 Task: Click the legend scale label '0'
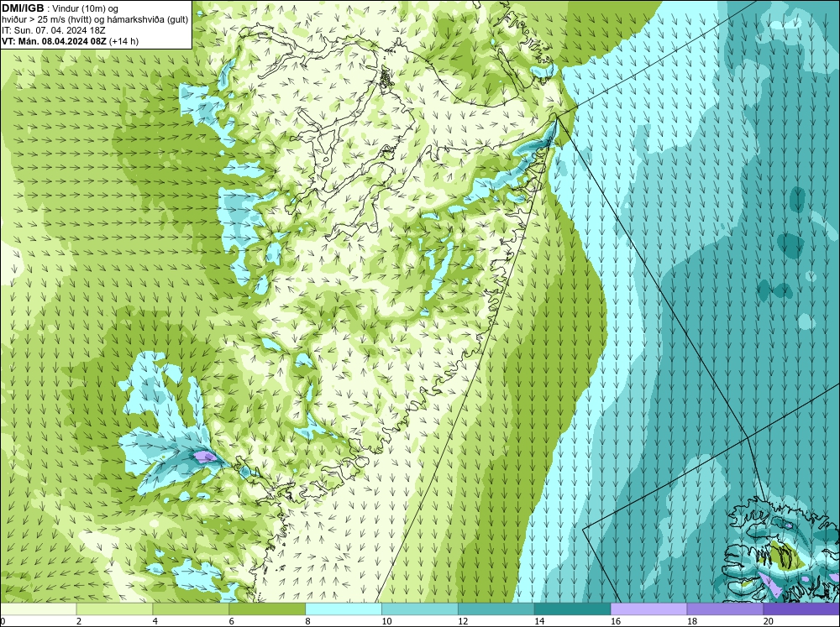coord(3,621)
